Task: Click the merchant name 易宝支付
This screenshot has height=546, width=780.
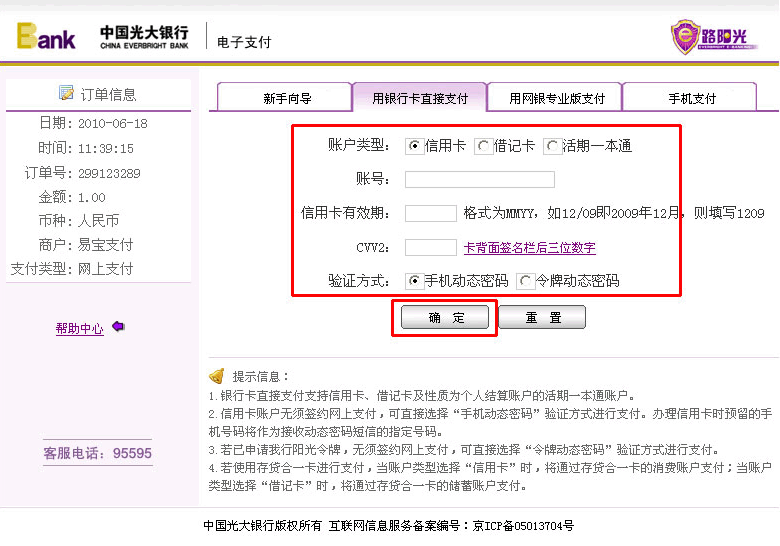Action: coord(105,245)
